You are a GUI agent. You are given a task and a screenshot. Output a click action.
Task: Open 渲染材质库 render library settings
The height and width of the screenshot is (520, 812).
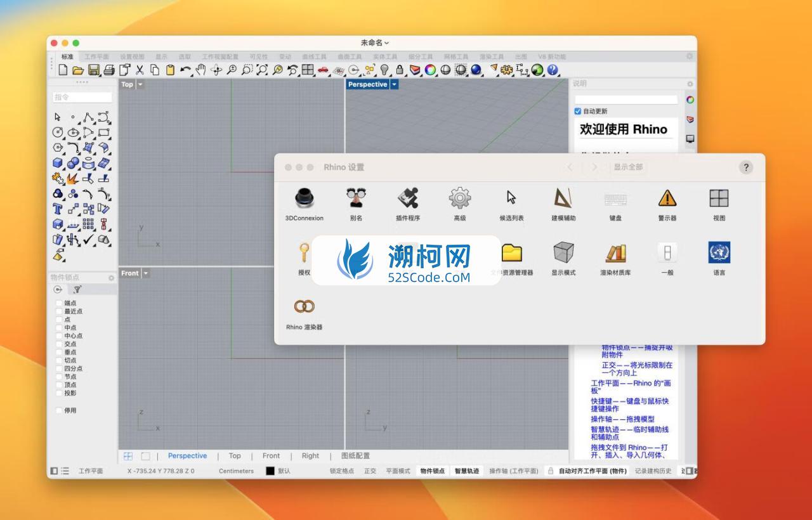615,259
